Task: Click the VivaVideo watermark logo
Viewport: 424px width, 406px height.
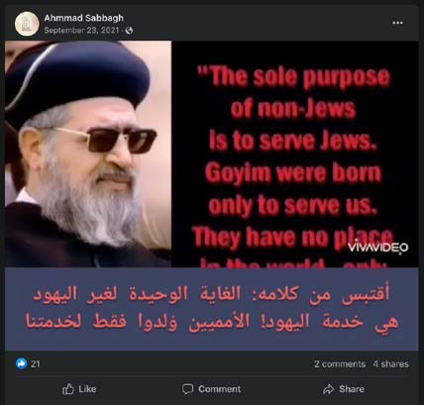Action: coord(378,247)
